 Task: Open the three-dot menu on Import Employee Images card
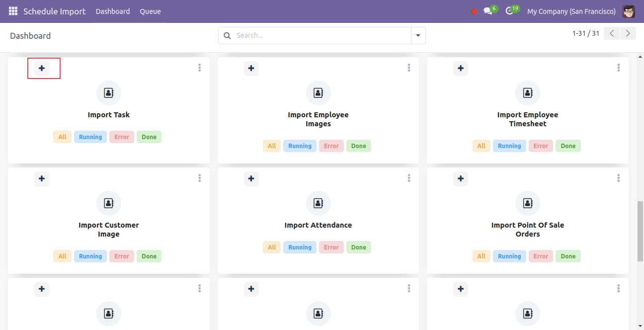[x=409, y=68]
